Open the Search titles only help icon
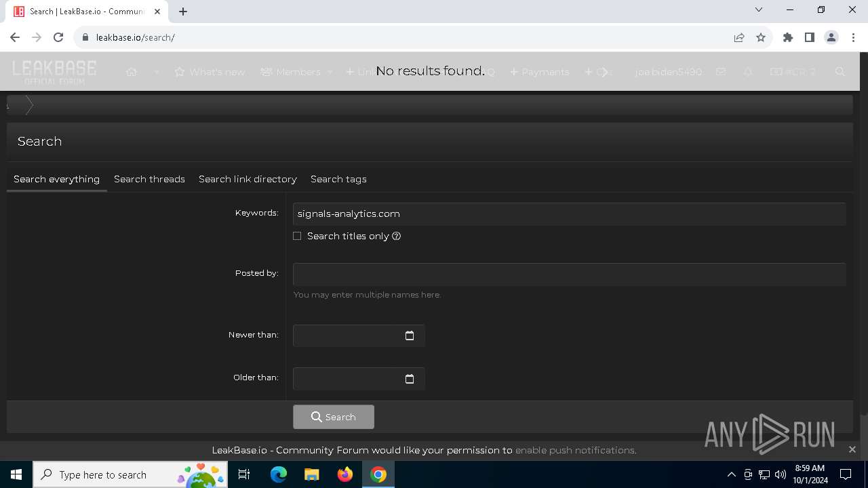This screenshot has width=868, height=488. 397,236
